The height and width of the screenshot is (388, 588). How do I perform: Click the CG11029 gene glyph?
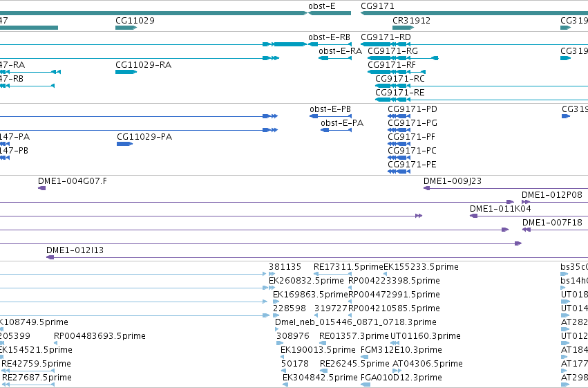coord(126,28)
